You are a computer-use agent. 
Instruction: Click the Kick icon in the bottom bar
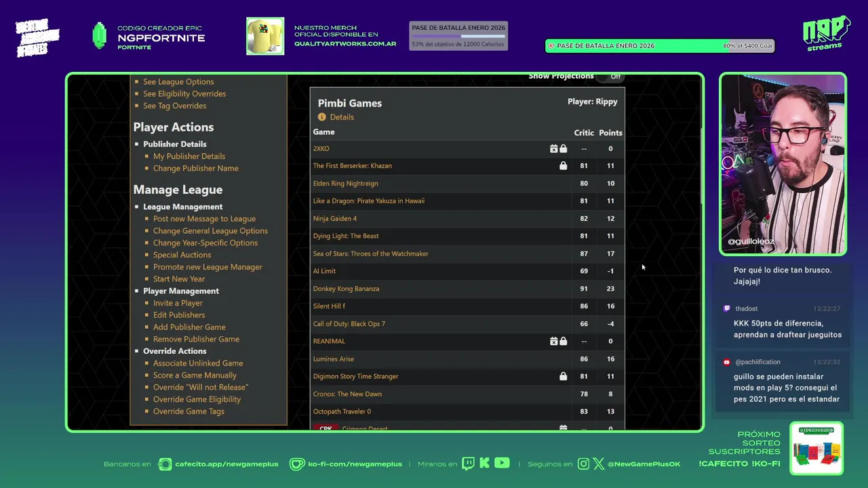(x=484, y=464)
